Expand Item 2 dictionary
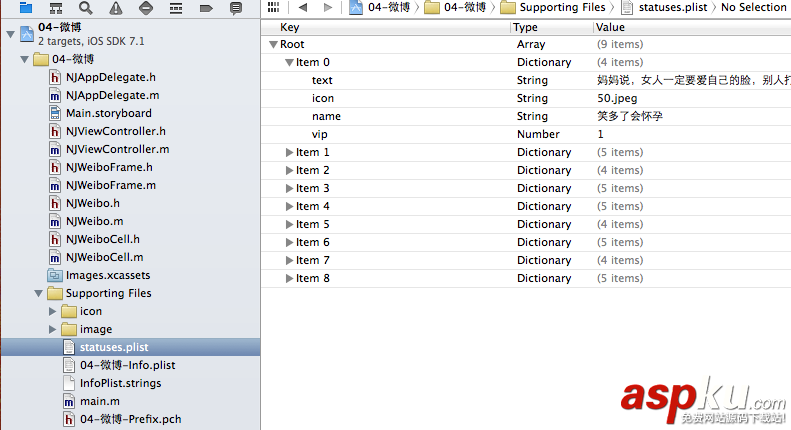This screenshot has width=791, height=430. [x=289, y=171]
